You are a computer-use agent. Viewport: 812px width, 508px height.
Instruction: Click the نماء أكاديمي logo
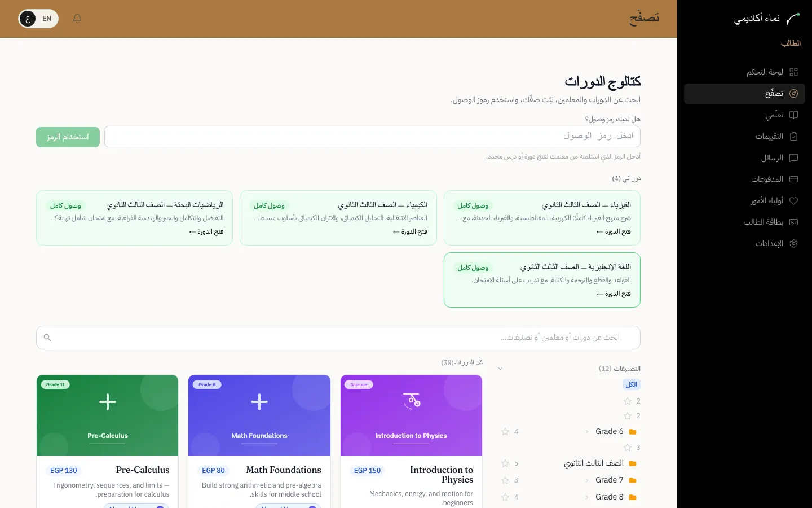click(x=767, y=19)
